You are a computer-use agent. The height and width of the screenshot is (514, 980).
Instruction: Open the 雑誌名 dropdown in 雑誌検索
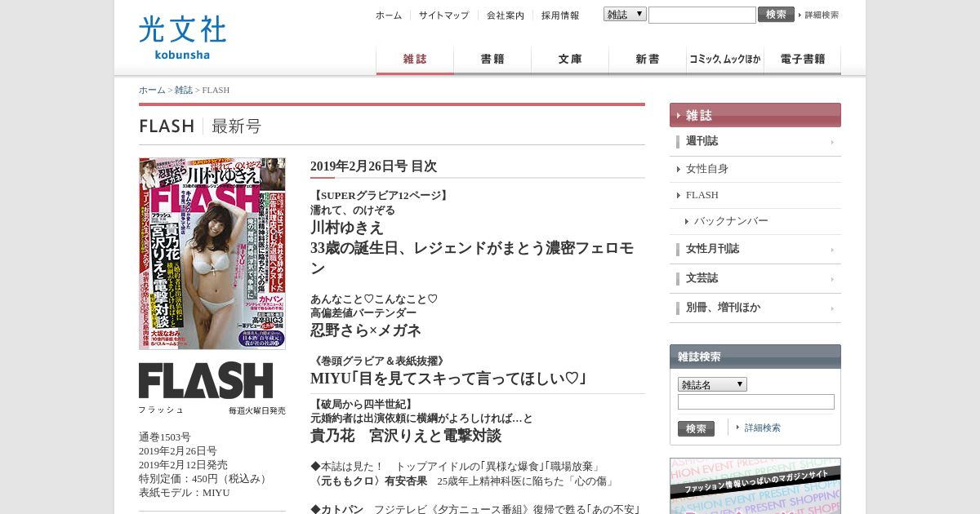(x=712, y=384)
